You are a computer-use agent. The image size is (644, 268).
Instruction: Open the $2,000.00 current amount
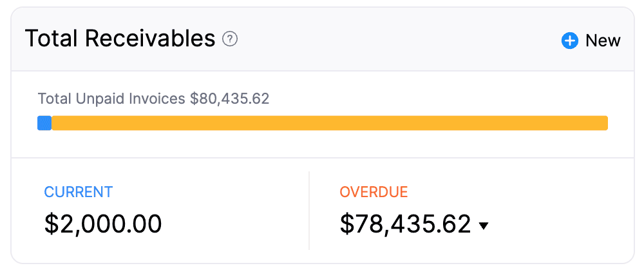(x=103, y=224)
